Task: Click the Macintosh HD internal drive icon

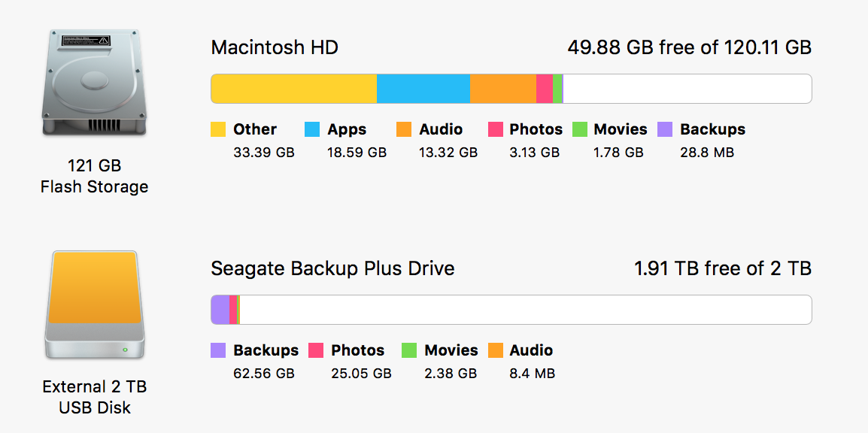Action: 93,83
